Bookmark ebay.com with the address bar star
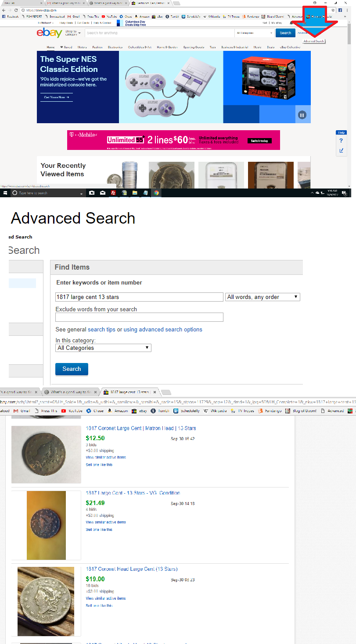The image size is (356, 644). tap(334, 10)
